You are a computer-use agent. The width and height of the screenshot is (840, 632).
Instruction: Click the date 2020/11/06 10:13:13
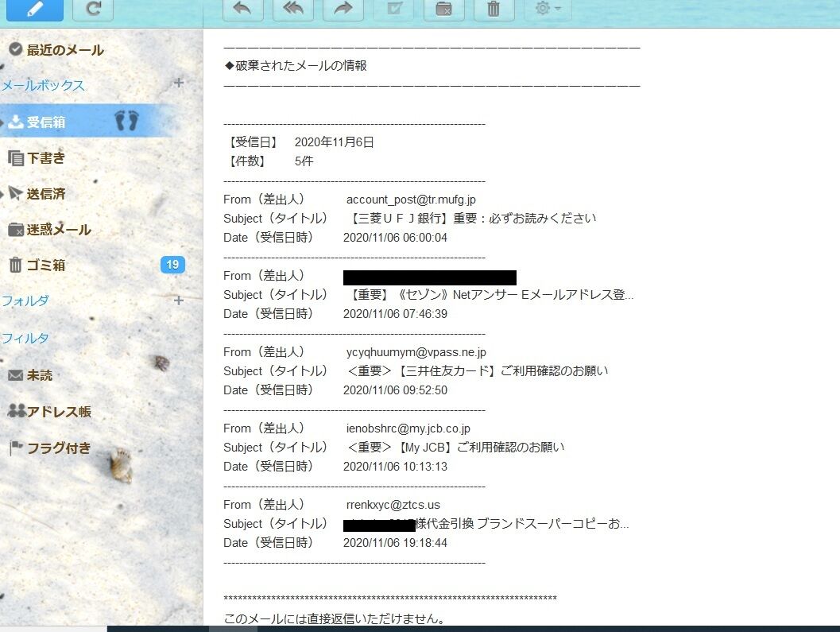[x=395, y=467]
